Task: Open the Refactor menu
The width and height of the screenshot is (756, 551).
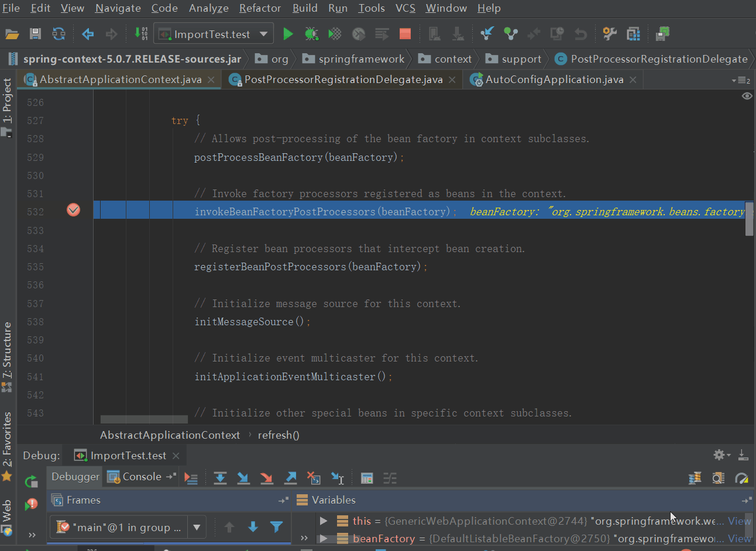Action: pos(260,8)
